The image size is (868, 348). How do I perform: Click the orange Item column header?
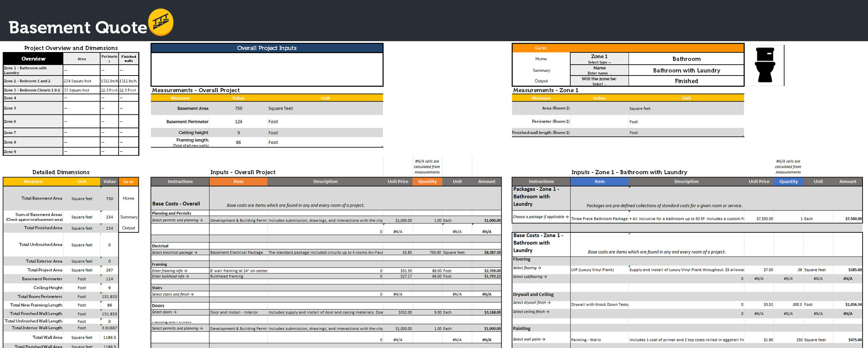coord(238,181)
